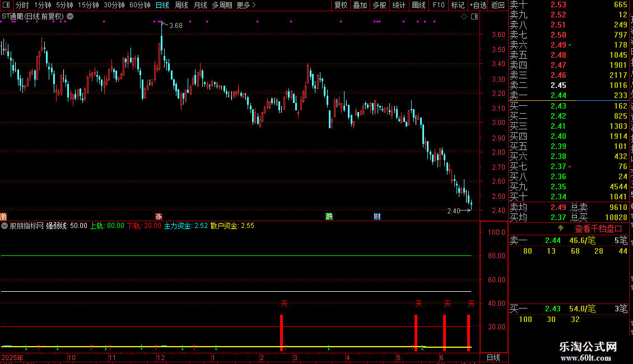Switch to 周线 weekly chart

point(181,5)
